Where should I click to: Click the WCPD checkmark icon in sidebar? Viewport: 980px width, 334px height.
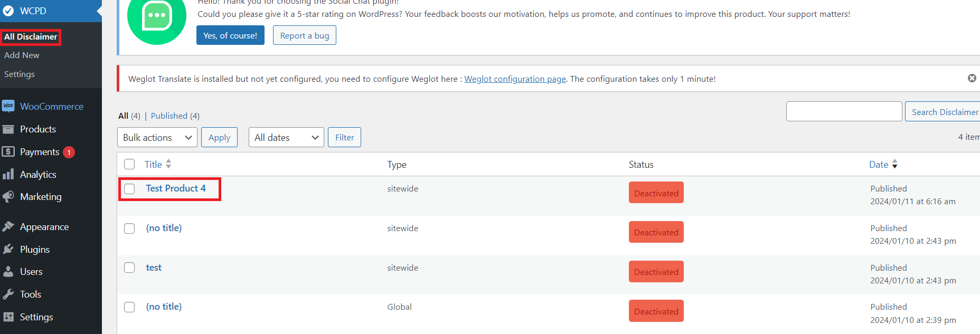(x=8, y=11)
